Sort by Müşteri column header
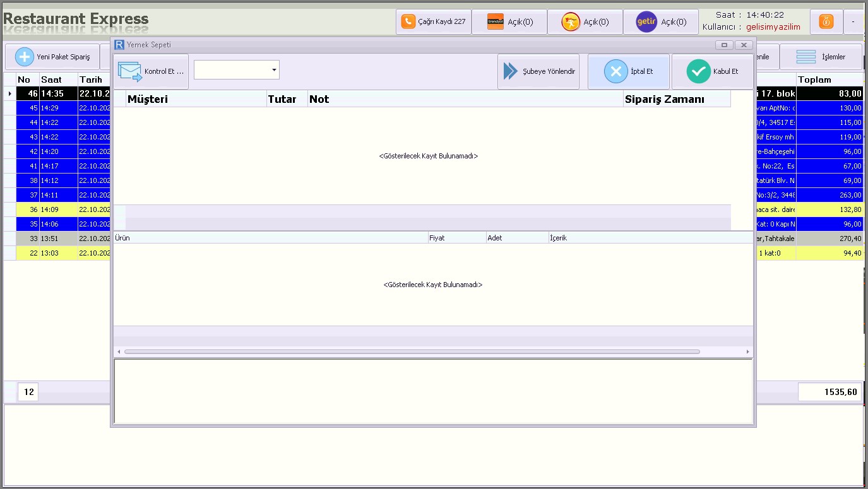868x489 pixels. coord(196,99)
